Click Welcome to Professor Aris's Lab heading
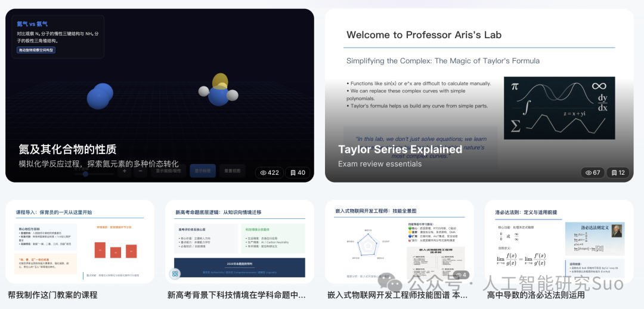Viewport: 644px width, 309px height. tap(424, 35)
